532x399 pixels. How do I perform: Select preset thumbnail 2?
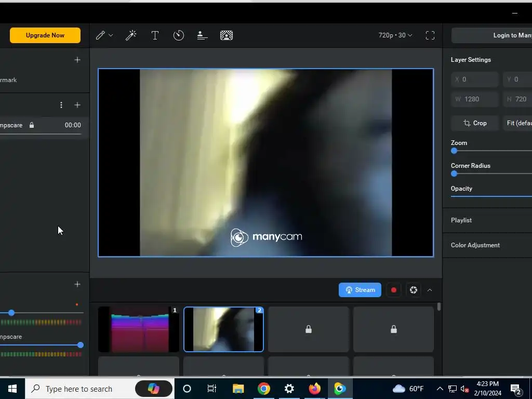tap(223, 329)
